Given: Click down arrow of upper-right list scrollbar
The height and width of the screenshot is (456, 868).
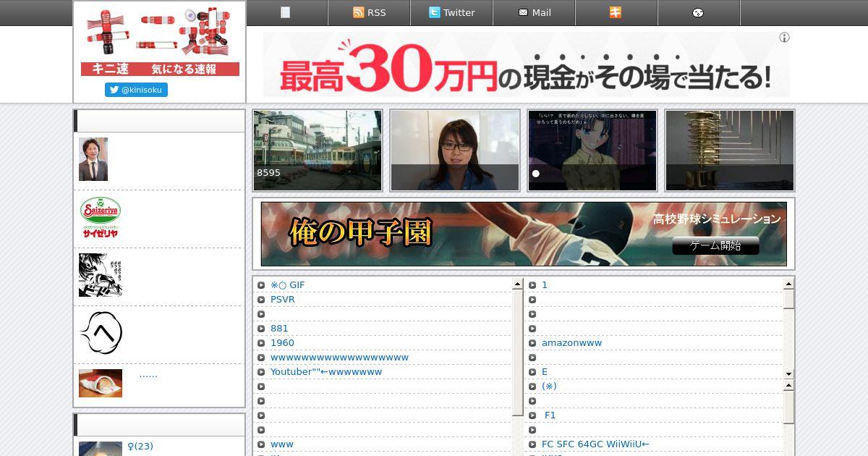Looking at the screenshot, I should [x=788, y=373].
